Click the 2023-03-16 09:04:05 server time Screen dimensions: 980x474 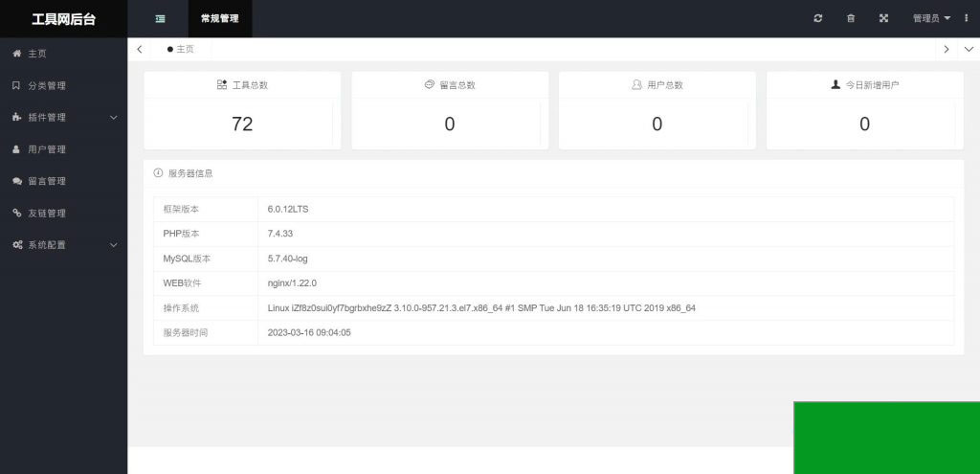309,332
